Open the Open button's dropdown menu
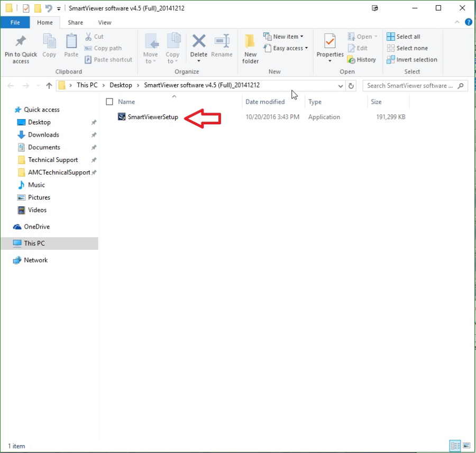 click(x=376, y=37)
